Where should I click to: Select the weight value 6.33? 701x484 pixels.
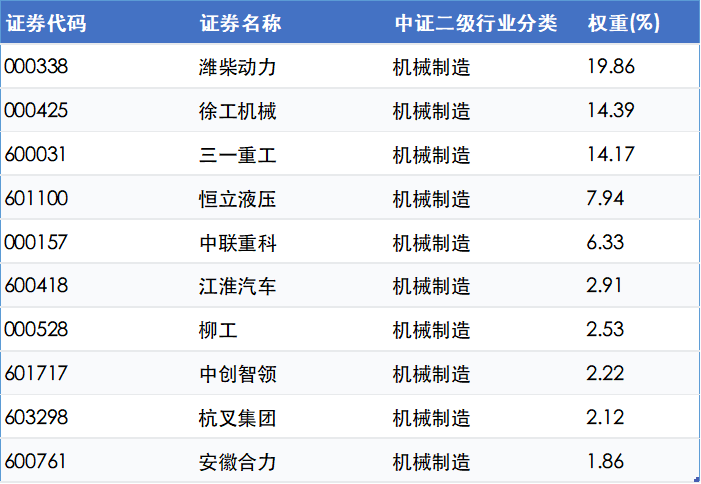click(605, 242)
